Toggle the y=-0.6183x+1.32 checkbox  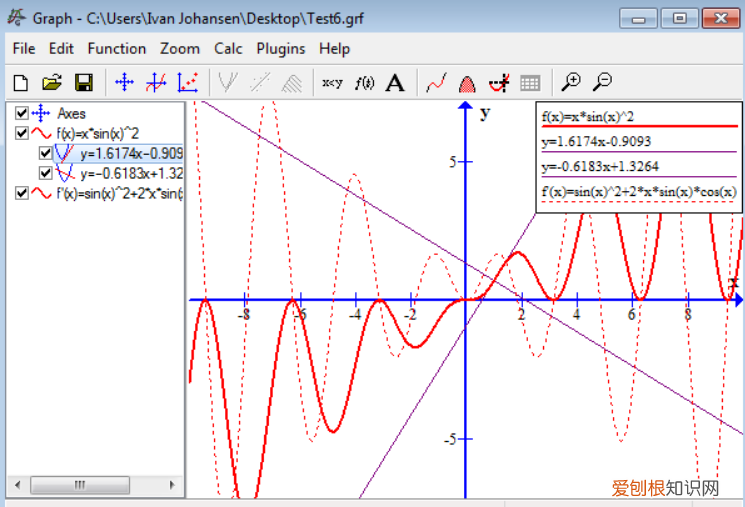[x=45, y=173]
